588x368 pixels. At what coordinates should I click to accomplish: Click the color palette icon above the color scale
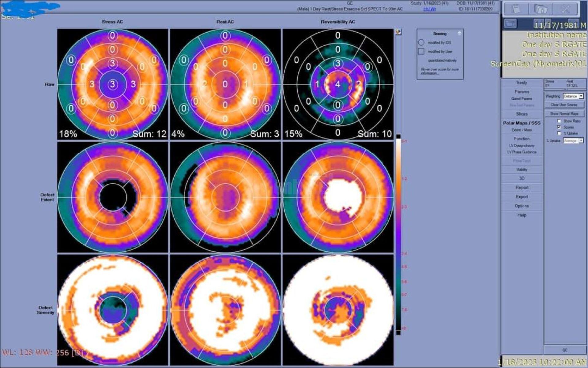pos(398,32)
